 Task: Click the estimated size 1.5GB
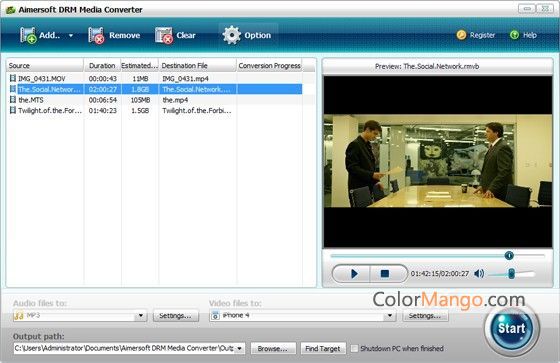(140, 111)
